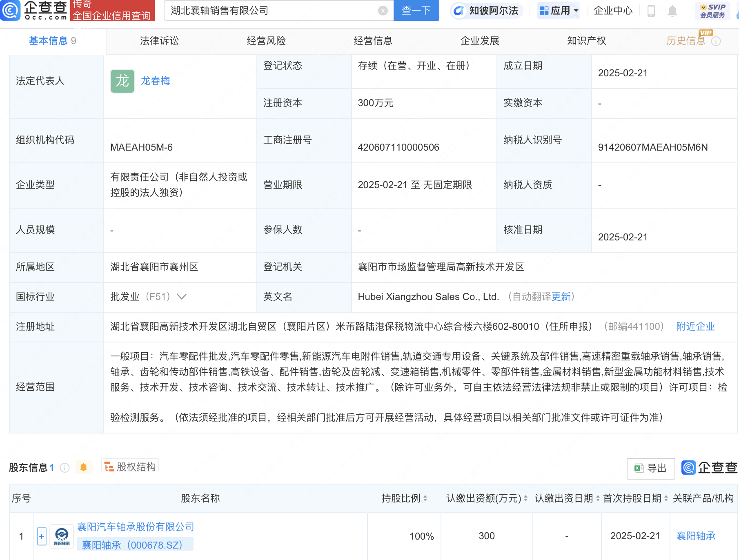Go to 企业中心

(x=613, y=10)
